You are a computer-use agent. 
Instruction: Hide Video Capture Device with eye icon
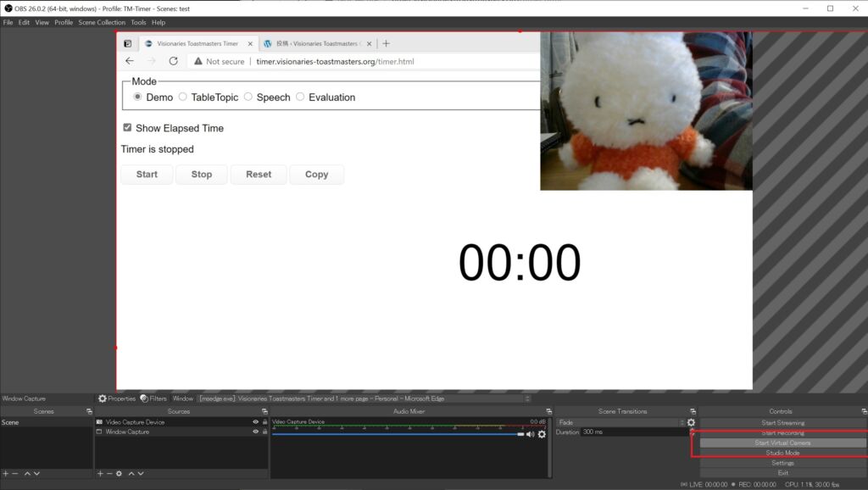coord(255,422)
